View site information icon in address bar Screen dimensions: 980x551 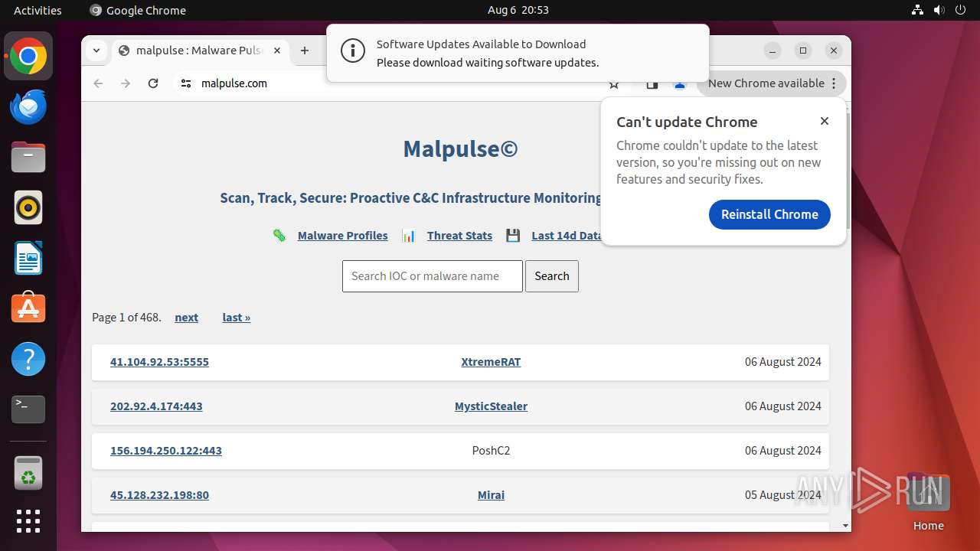[186, 83]
